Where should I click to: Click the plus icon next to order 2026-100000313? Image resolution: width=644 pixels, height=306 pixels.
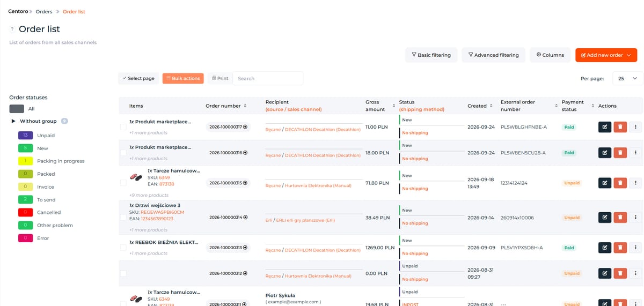pyautogui.click(x=245, y=248)
